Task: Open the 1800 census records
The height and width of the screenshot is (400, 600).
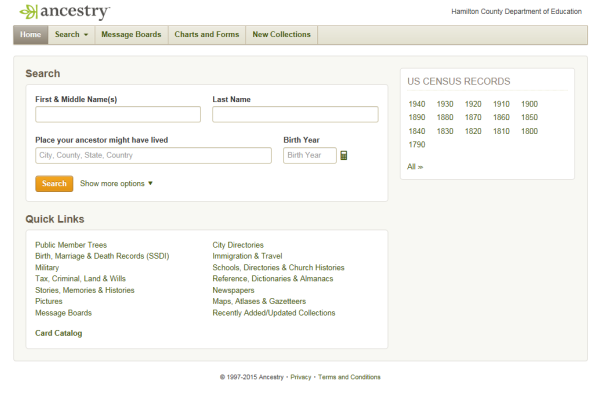Action: [530, 131]
